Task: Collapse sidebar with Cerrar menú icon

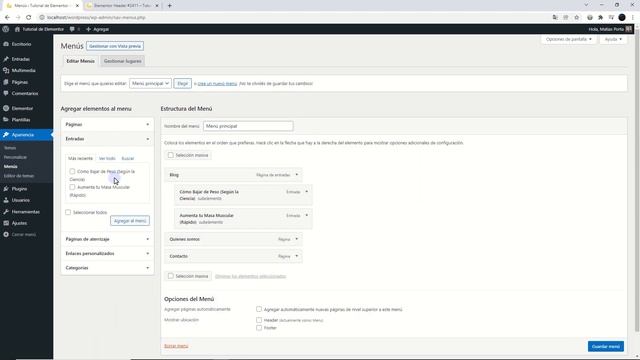Action: point(6,235)
